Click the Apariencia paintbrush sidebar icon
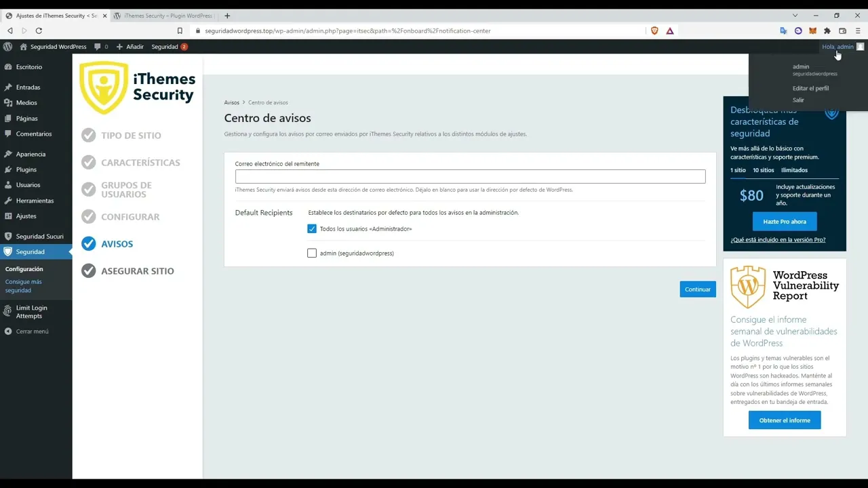Screen dimensions: 868x488 coord(8,155)
